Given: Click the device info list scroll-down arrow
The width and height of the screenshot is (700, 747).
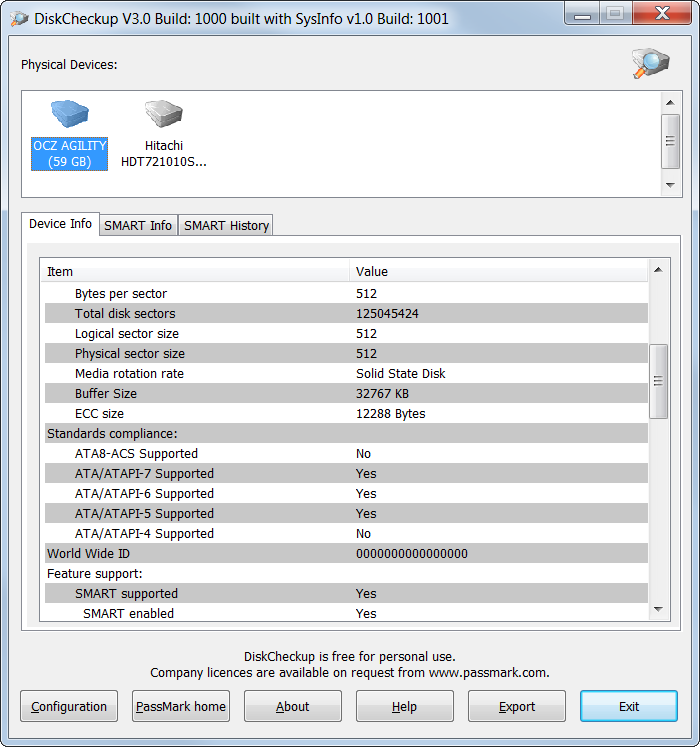Looking at the screenshot, I should (659, 609).
